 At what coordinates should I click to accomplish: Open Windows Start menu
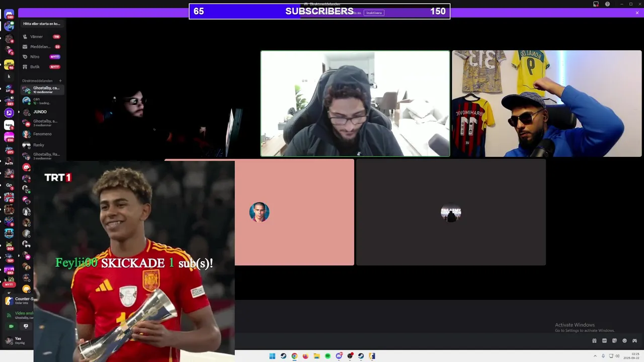pyautogui.click(x=272, y=356)
